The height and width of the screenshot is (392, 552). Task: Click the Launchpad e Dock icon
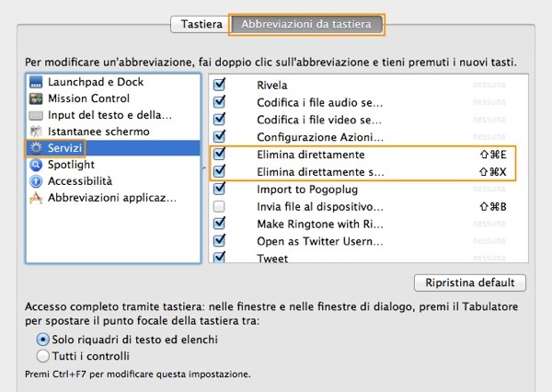click(36, 82)
